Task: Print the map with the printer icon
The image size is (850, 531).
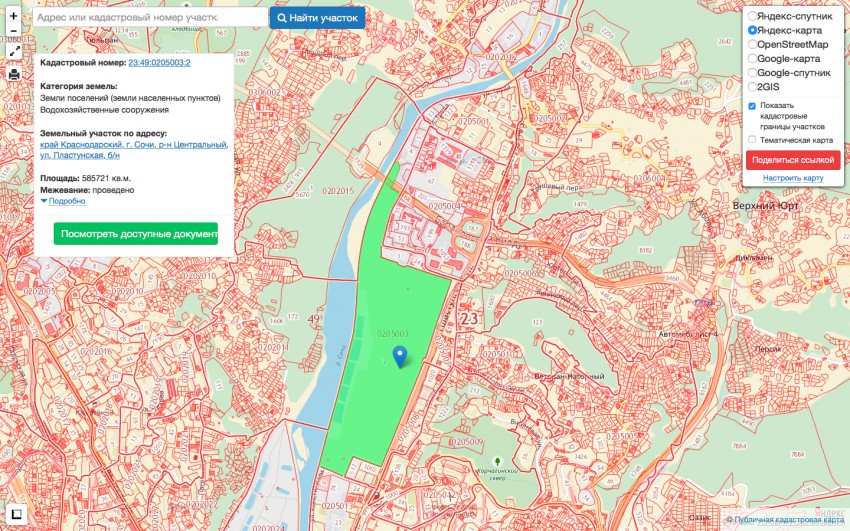Action: click(14, 74)
